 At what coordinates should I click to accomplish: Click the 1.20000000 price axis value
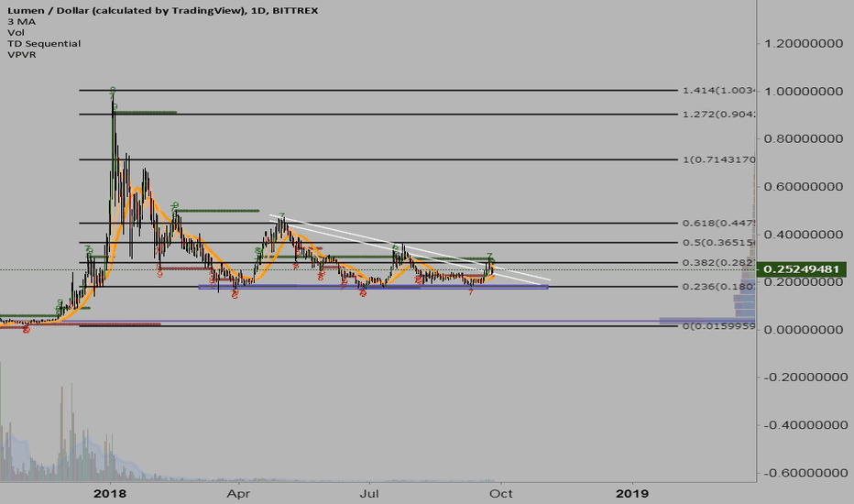pyautogui.click(x=804, y=44)
